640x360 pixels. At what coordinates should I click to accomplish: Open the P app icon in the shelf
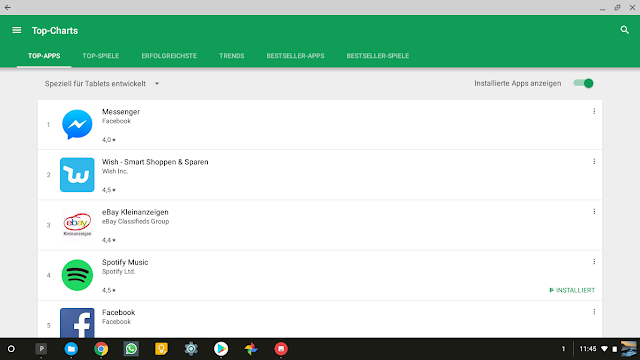(x=41, y=349)
